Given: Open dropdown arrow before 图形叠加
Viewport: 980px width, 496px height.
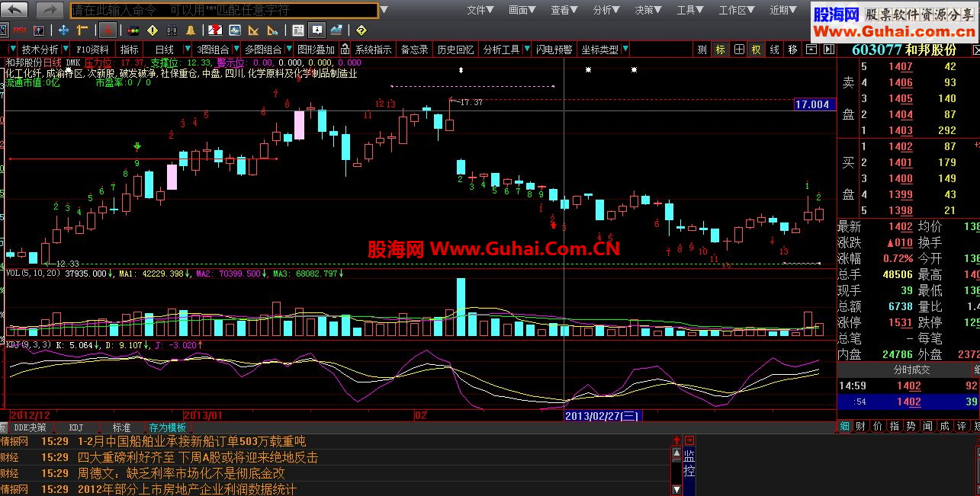Looking at the screenshot, I should coord(289,50).
